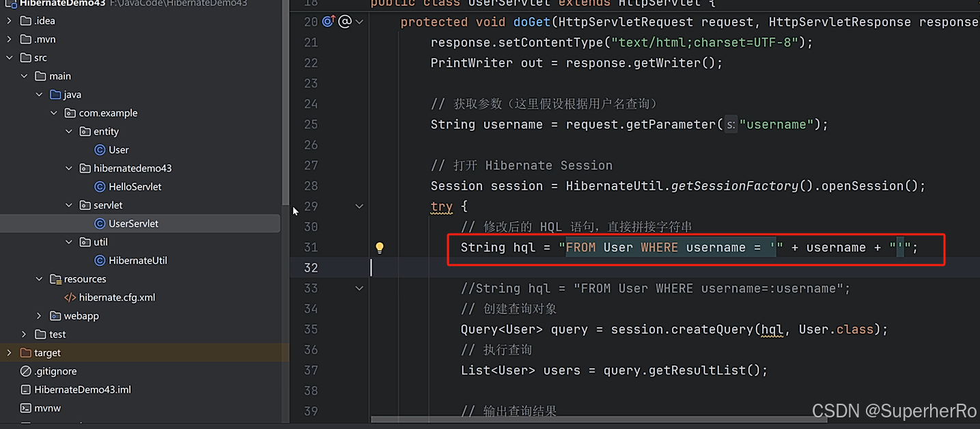Collapse the entity package node
The image size is (980, 429).
[x=69, y=131]
